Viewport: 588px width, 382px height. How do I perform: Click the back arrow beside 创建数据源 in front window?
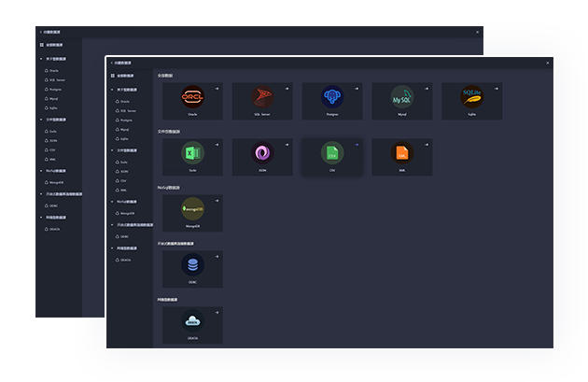(111, 63)
